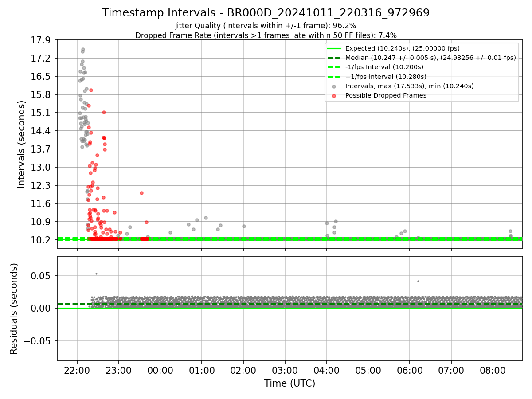Viewport: 532px width, 399px height.
Task: Click the plot title 'Timestamp Intervals - BR000D_20241011_220316_972969'
Action: pyautogui.click(x=266, y=13)
